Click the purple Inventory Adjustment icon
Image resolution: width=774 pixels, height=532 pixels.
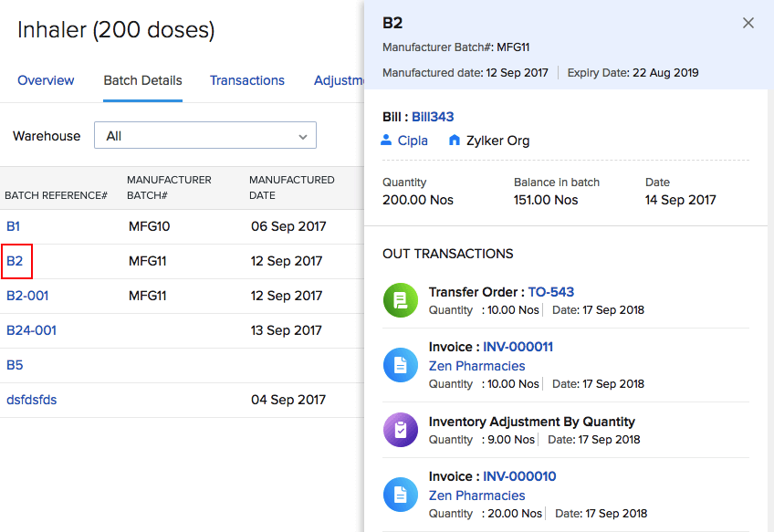coord(399,429)
